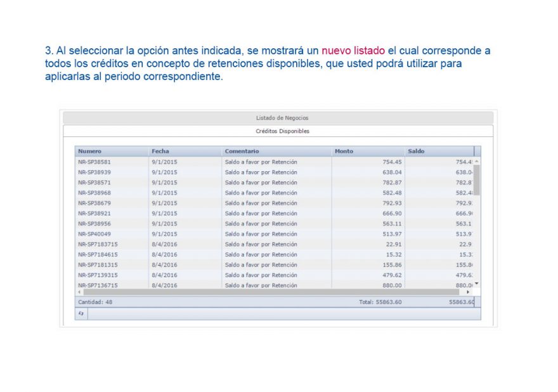Click the Saldo total in the footer
This screenshot has height=392, width=558.
462,303
